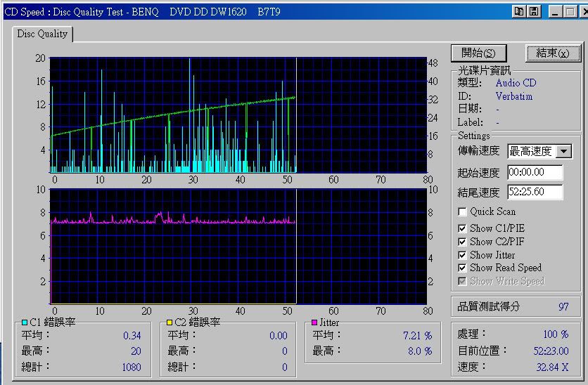This screenshot has height=385, width=588.
Task: Uncheck Show C1/PIE checkbox
Action: (x=462, y=228)
